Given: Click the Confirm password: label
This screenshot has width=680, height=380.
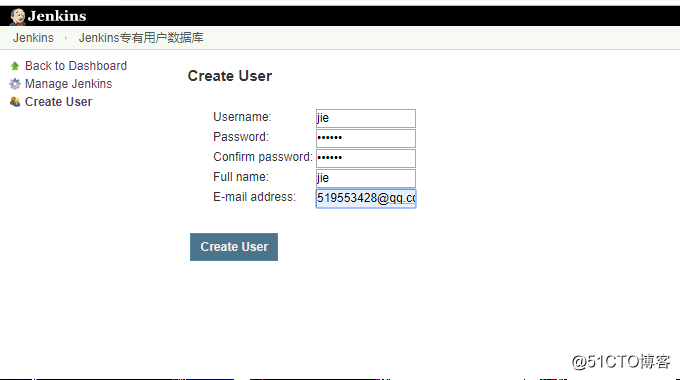Looking at the screenshot, I should point(263,157).
